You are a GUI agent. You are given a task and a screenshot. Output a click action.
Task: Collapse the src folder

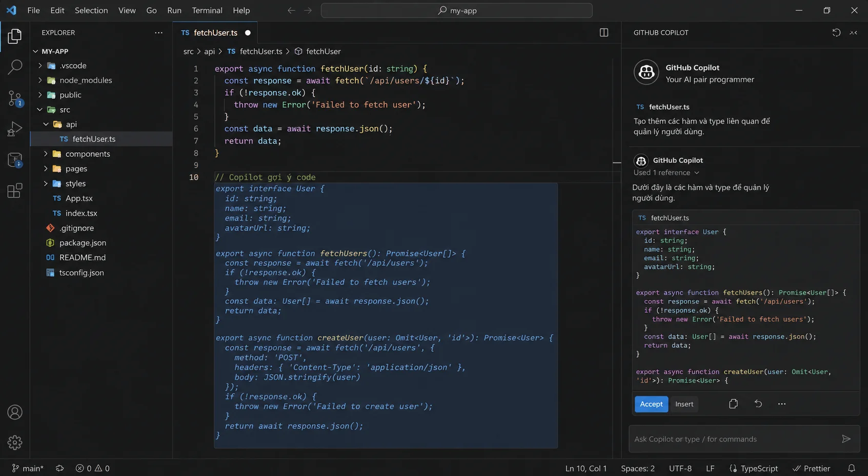40,110
